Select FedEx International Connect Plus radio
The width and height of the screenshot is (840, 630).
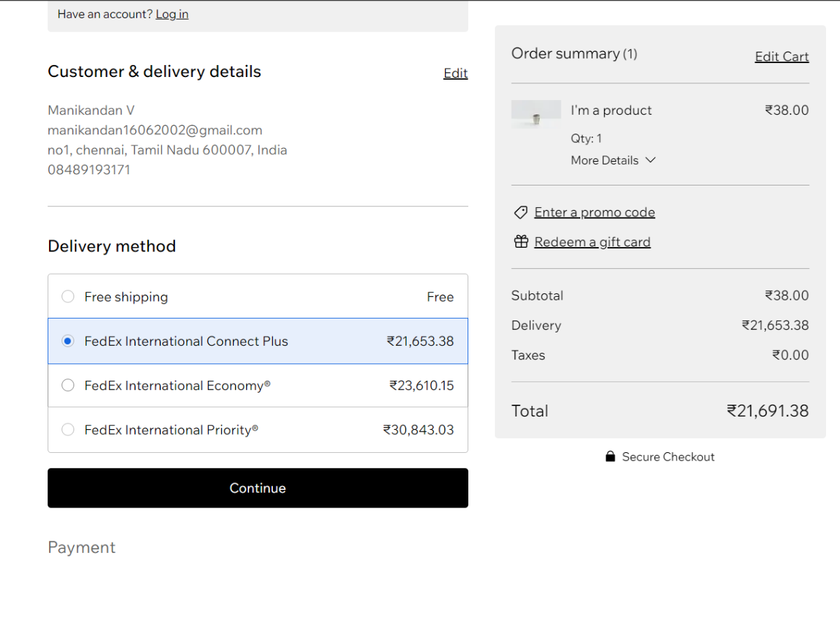coord(68,341)
